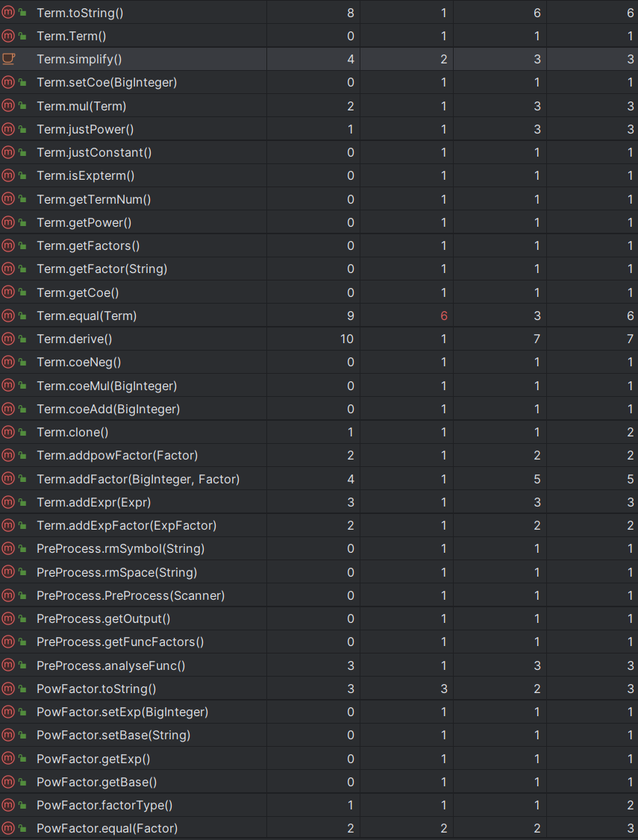This screenshot has height=840, width=638.
Task: Click method icon beside PowFactor.equal(Factor)
Action: click(x=7, y=828)
